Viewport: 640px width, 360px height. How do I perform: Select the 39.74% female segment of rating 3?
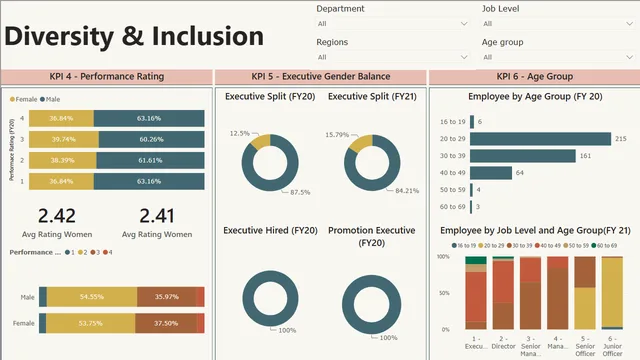(64, 139)
